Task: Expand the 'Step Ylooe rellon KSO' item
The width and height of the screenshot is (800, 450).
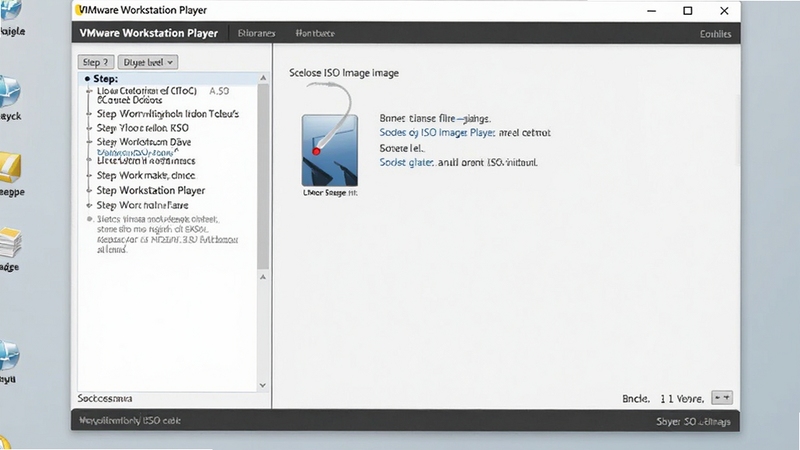Action: [x=89, y=128]
